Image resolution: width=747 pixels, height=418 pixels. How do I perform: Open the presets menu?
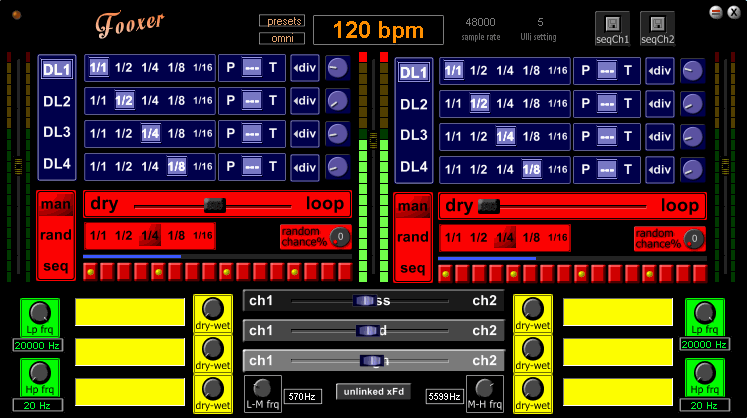(282, 21)
